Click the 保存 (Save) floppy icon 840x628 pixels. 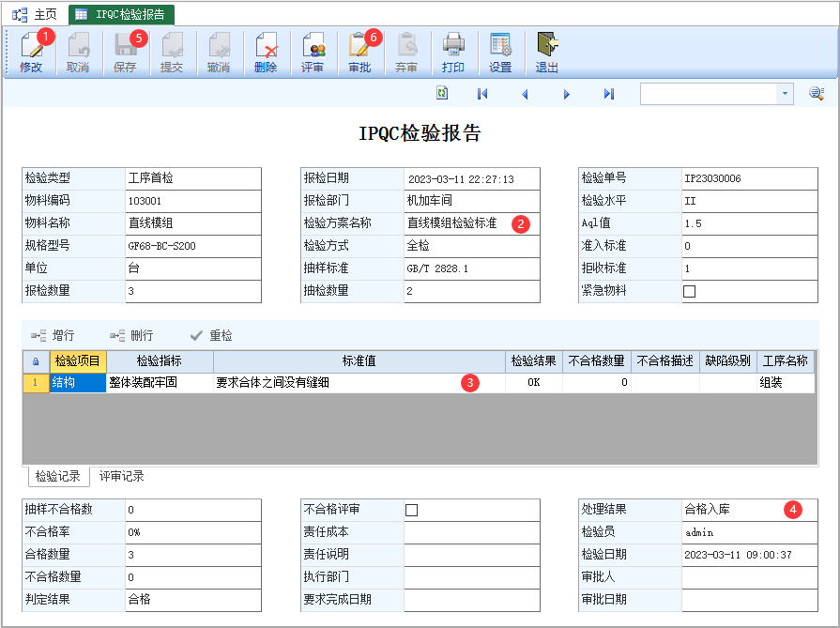pyautogui.click(x=125, y=52)
